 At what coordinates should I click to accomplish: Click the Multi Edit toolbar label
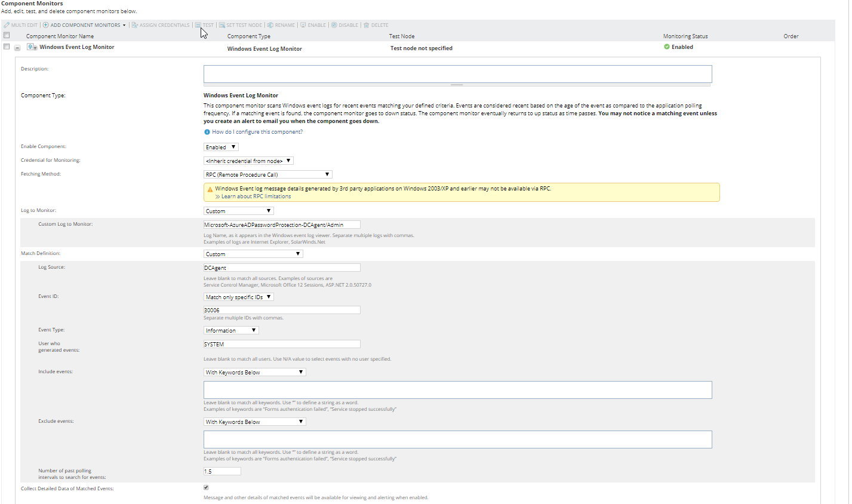coord(24,25)
